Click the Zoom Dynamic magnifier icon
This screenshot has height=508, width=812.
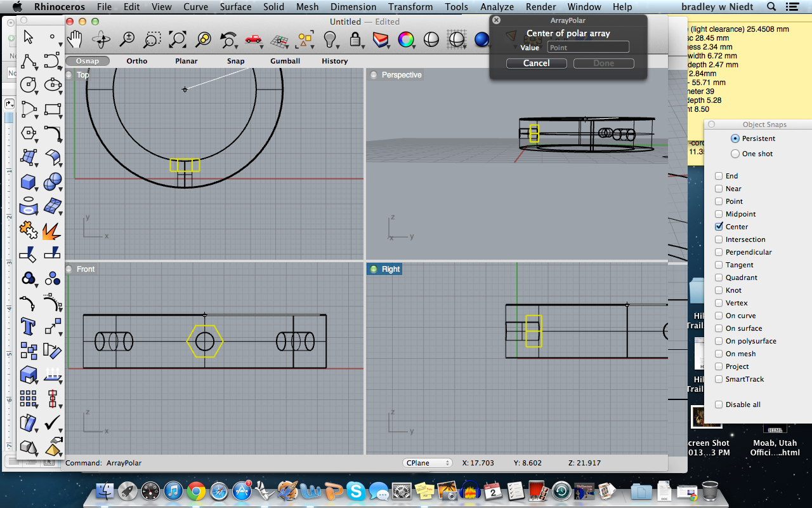(x=127, y=39)
